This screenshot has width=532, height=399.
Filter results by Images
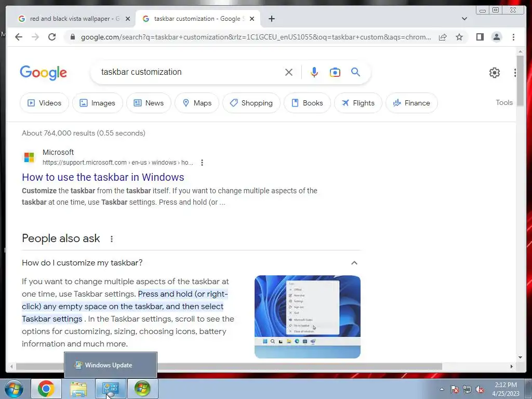pyautogui.click(x=97, y=103)
